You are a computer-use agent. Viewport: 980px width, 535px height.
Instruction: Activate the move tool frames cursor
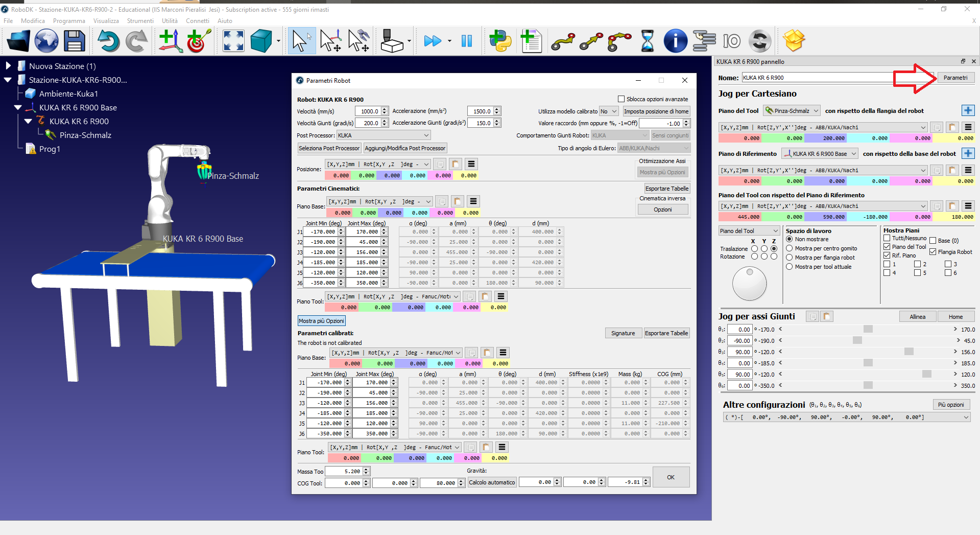coord(358,41)
